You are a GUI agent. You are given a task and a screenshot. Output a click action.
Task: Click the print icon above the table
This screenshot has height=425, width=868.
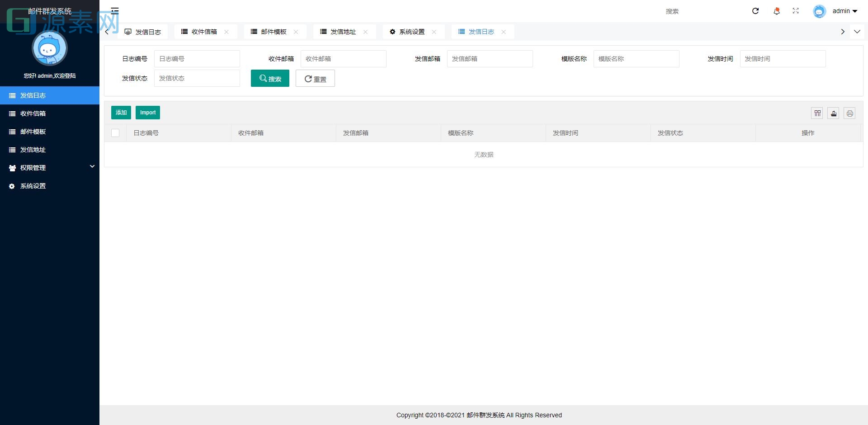pyautogui.click(x=849, y=113)
